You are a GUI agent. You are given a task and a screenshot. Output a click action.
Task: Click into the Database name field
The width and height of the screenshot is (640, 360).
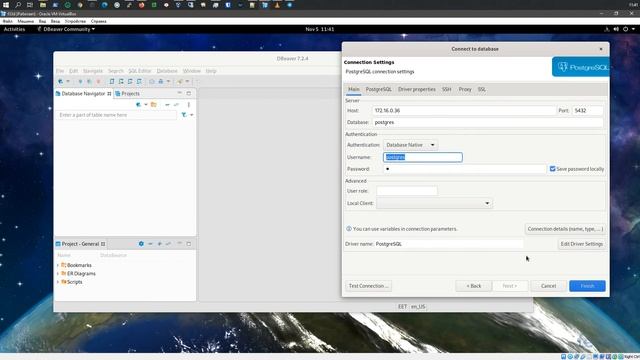pos(488,122)
